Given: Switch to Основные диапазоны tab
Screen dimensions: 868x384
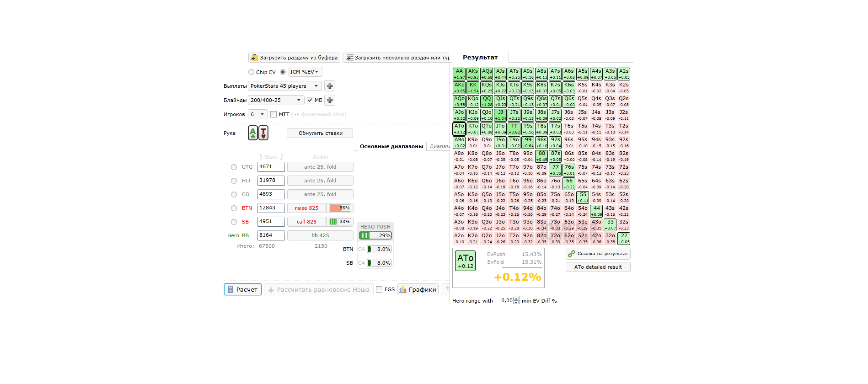Looking at the screenshot, I should [391, 146].
